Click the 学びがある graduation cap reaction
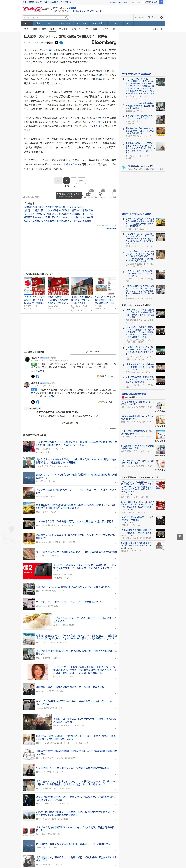 89,194
